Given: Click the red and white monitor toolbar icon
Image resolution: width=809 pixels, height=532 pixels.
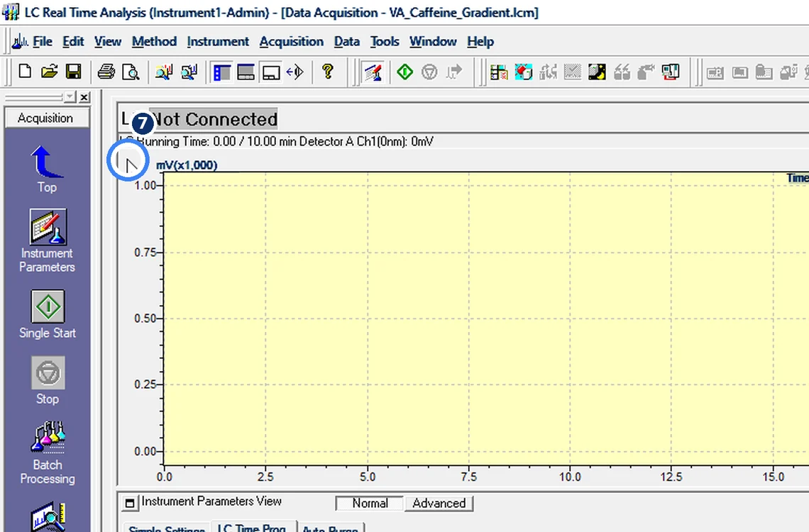Looking at the screenshot, I should [671, 72].
